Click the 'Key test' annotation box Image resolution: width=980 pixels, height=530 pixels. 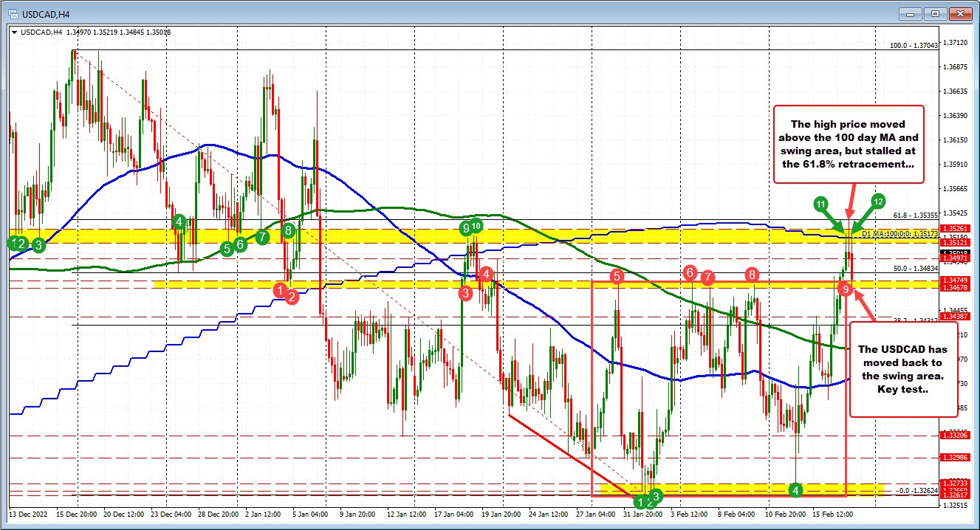pyautogui.click(x=902, y=369)
